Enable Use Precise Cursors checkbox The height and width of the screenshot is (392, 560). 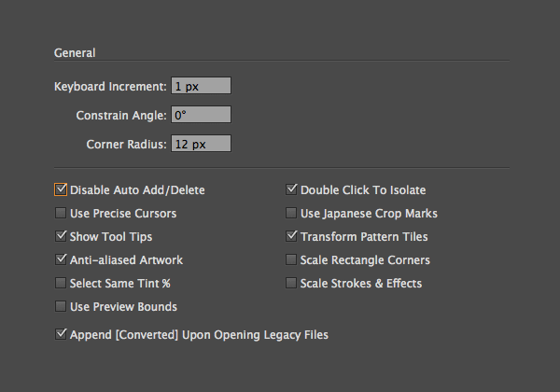tap(62, 213)
